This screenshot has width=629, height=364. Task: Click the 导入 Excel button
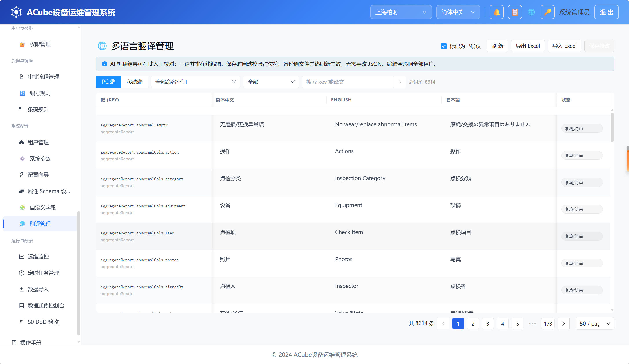pyautogui.click(x=564, y=46)
